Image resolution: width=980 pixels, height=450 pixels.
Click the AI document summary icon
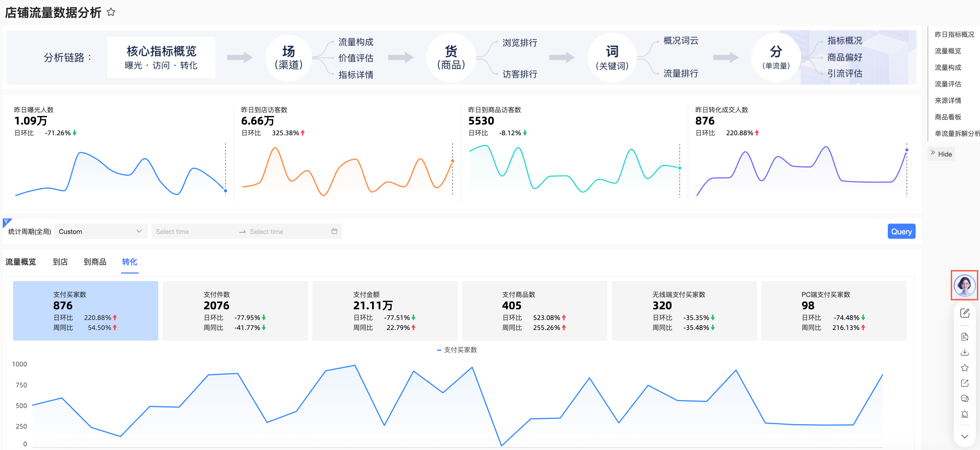(965, 337)
